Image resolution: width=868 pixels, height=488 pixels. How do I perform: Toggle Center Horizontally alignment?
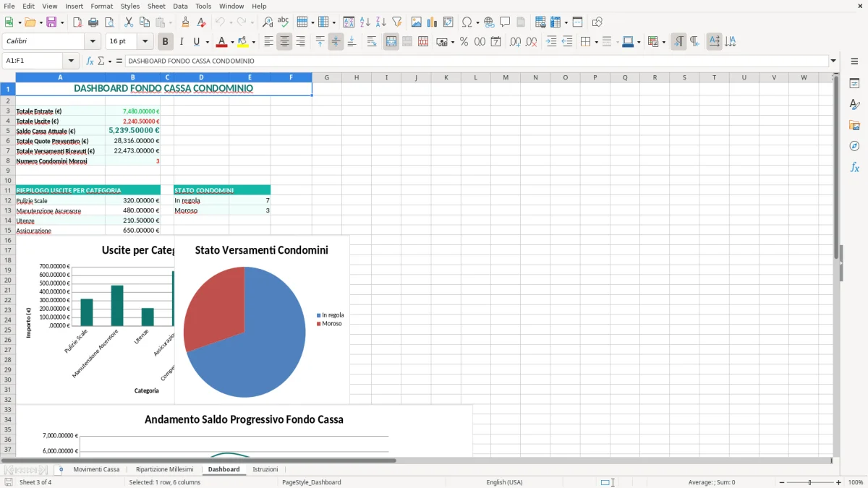(284, 42)
